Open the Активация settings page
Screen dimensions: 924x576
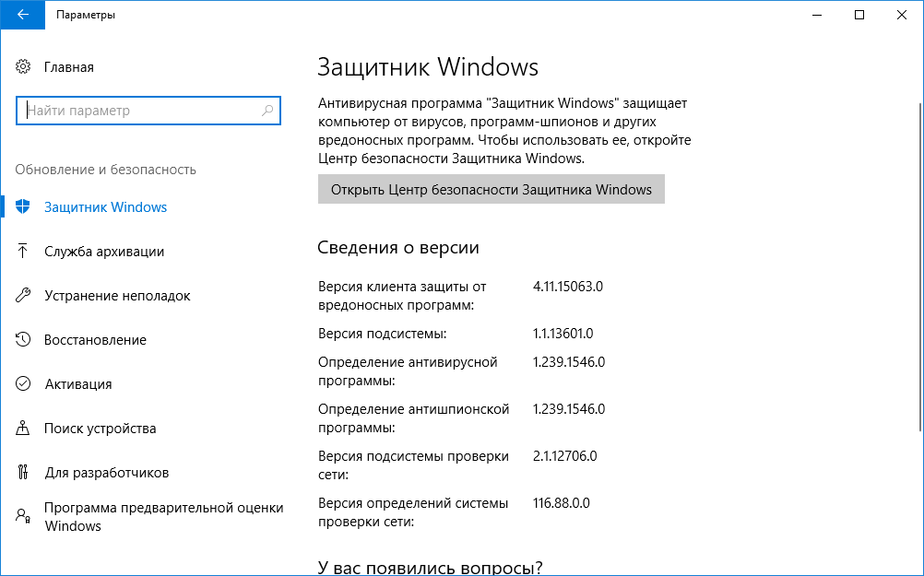coord(78,383)
